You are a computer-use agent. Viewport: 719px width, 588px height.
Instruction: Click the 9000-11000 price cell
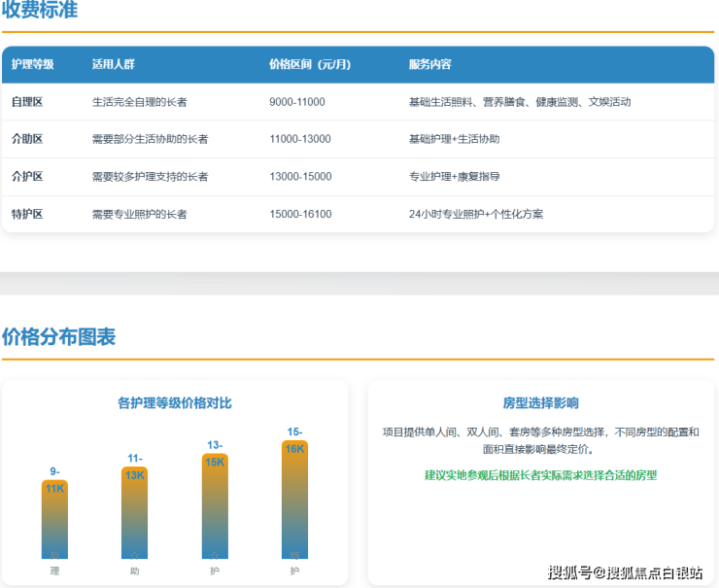[x=296, y=102]
